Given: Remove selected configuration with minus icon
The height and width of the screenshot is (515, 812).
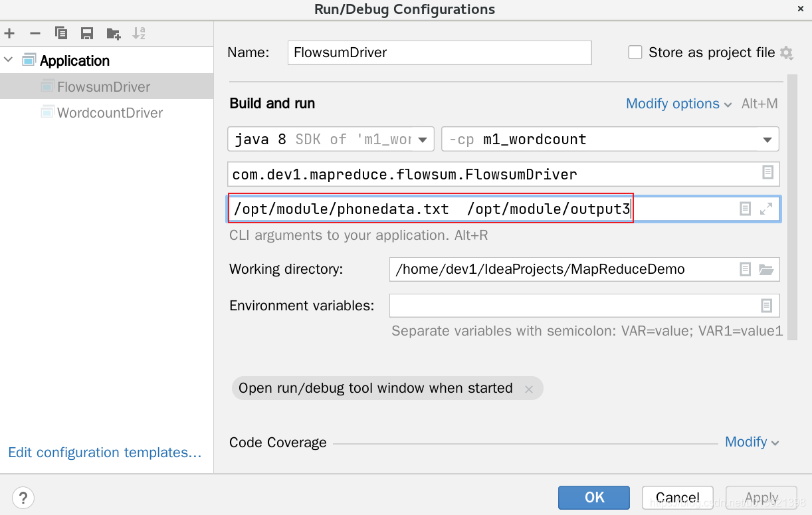Looking at the screenshot, I should click(35, 33).
